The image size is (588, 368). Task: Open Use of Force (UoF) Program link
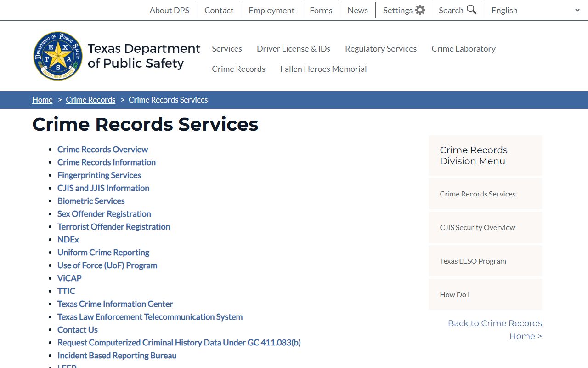point(107,265)
